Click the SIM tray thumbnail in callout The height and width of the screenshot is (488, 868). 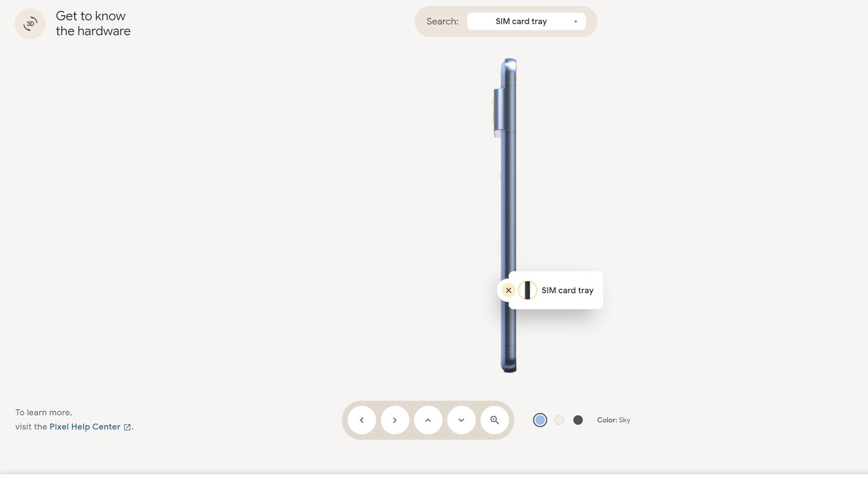tap(528, 290)
